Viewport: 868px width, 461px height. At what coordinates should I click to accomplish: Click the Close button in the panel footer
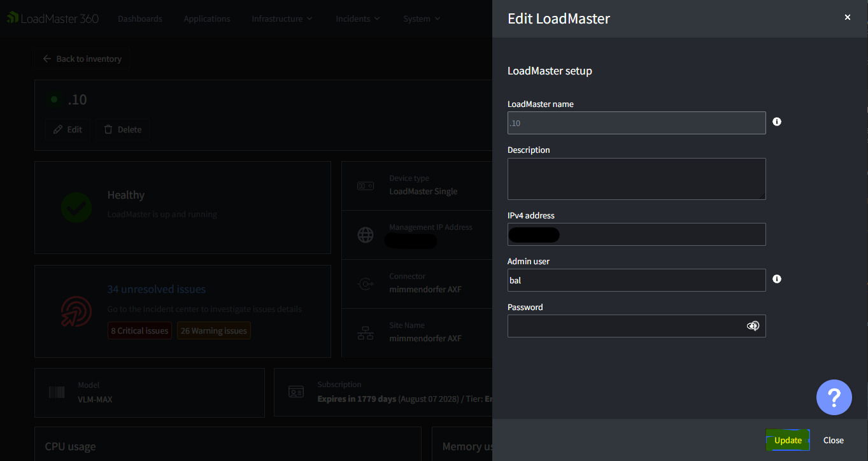[833, 440]
